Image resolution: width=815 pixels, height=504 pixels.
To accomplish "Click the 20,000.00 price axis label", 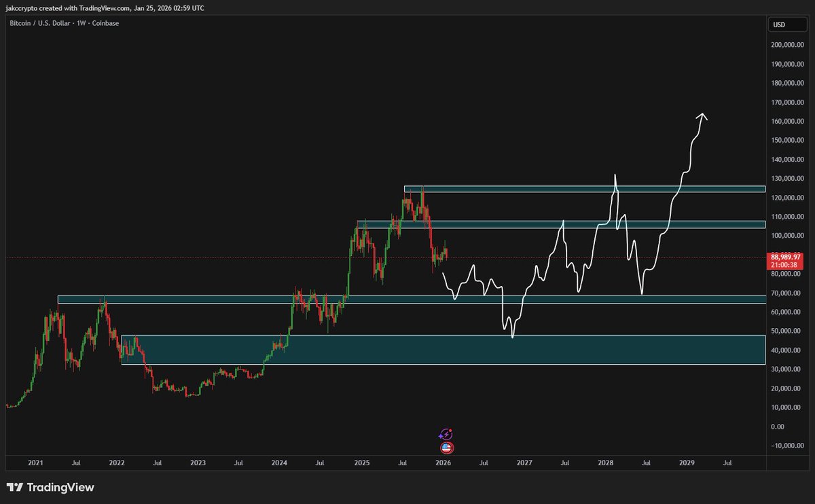I will click(787, 389).
